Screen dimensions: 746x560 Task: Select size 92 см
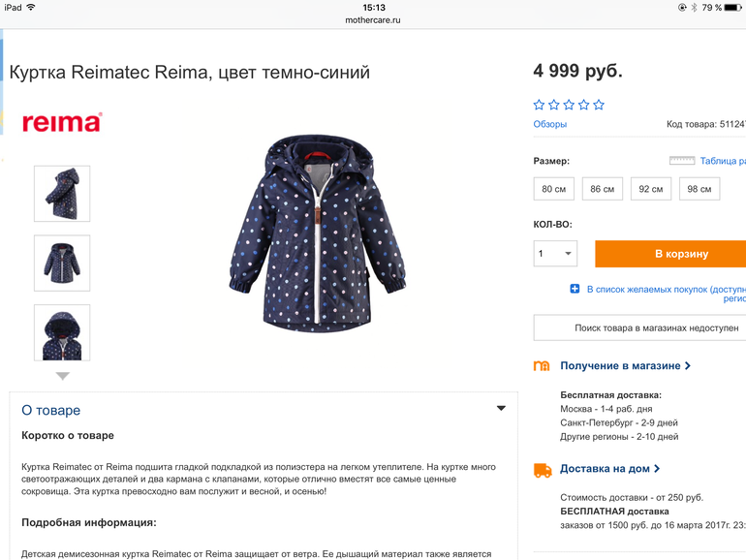tap(651, 189)
